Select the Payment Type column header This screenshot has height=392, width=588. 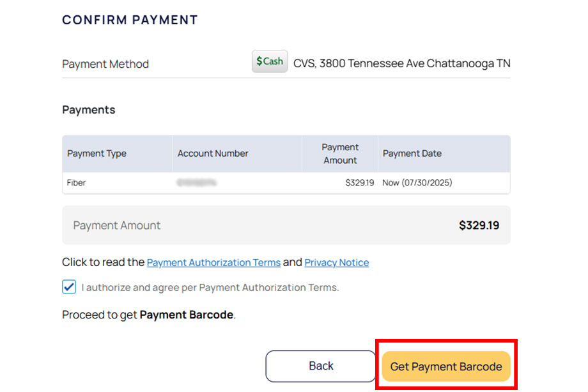tap(97, 153)
